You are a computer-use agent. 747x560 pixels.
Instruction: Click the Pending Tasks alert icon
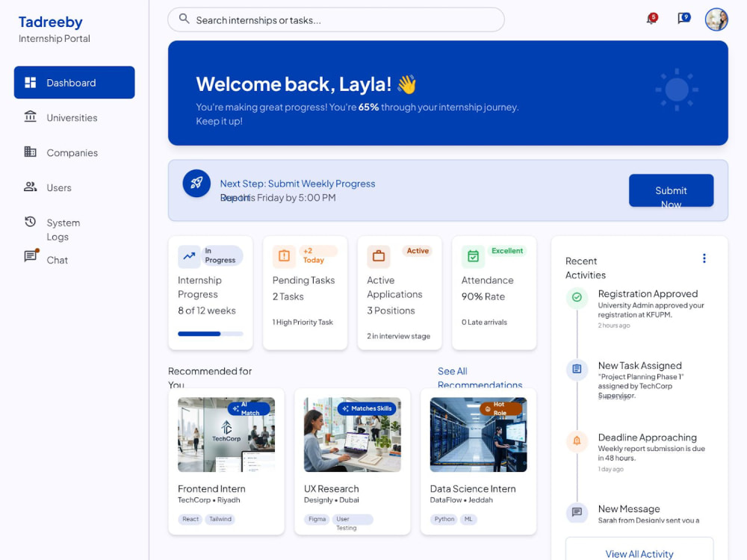284,256
